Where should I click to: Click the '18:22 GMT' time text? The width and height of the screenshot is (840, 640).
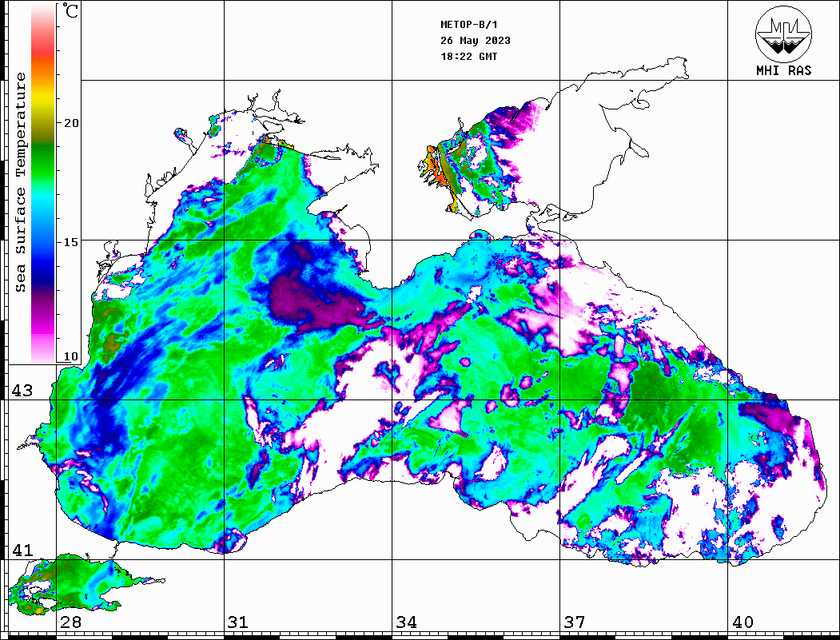click(468, 56)
